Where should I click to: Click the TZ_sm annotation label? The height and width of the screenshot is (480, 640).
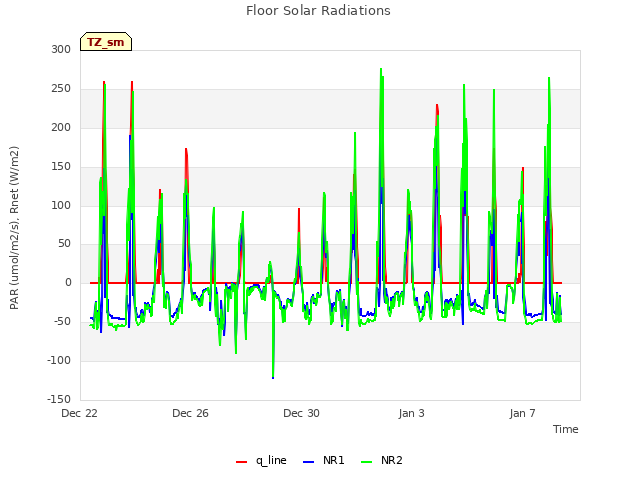(106, 42)
